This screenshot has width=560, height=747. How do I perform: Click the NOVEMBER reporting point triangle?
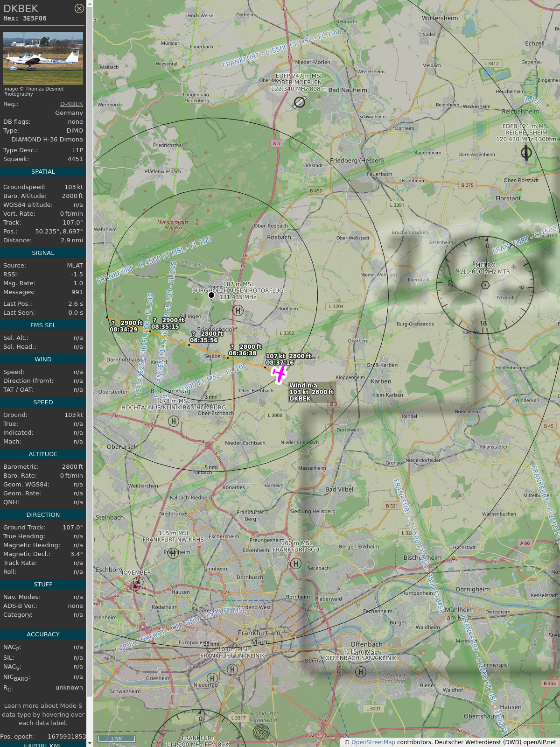pyautogui.click(x=136, y=584)
